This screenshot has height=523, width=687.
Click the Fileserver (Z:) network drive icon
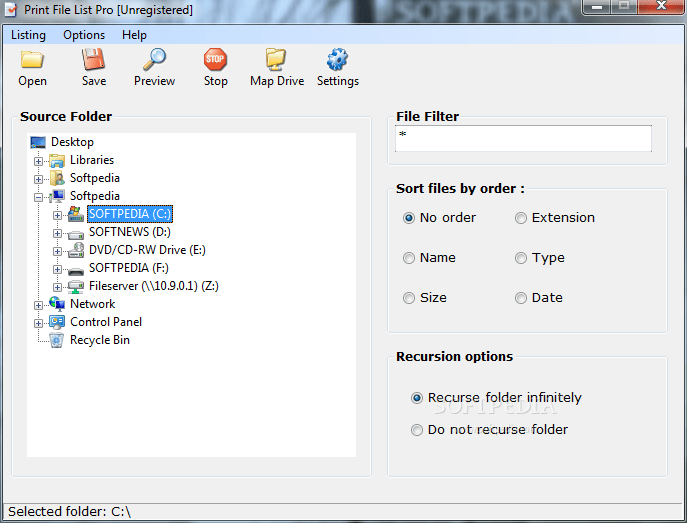tap(76, 286)
